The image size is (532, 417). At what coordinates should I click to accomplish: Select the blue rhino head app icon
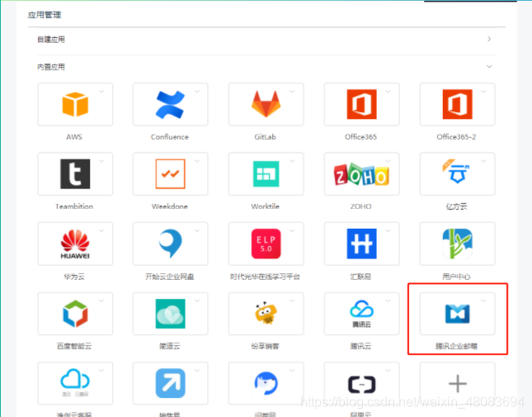coord(266,383)
